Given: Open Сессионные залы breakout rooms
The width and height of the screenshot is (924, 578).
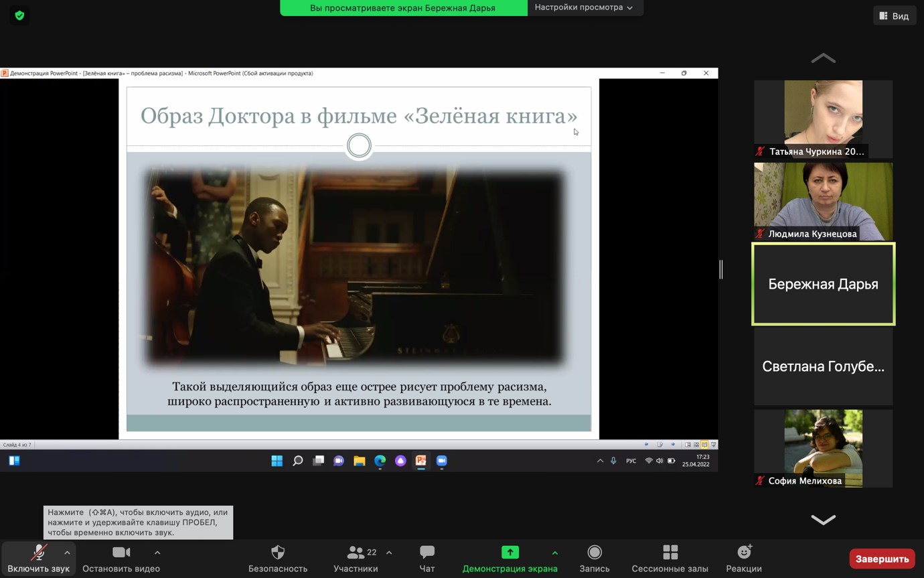Looking at the screenshot, I should [x=670, y=559].
